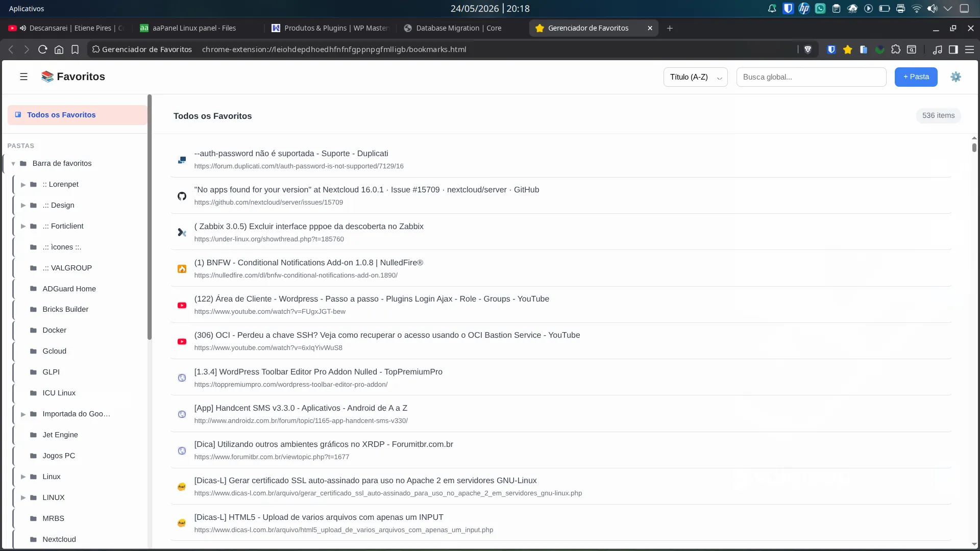The image size is (980, 551).
Task: Click the sidebar vertical scrollbar
Action: point(150,217)
